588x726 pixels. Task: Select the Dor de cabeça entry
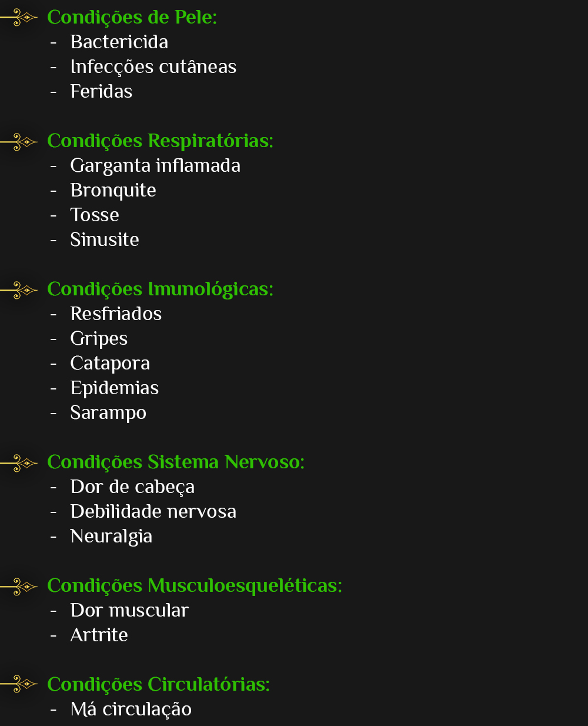[132, 487]
